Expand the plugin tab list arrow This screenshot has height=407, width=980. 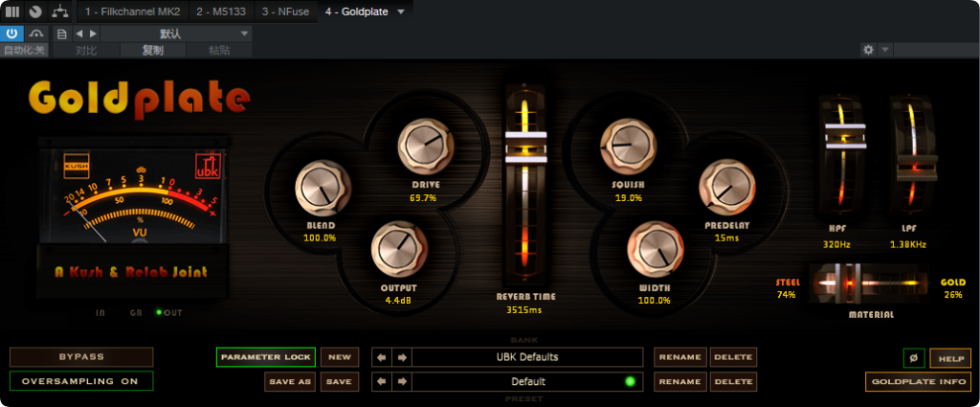click(401, 11)
